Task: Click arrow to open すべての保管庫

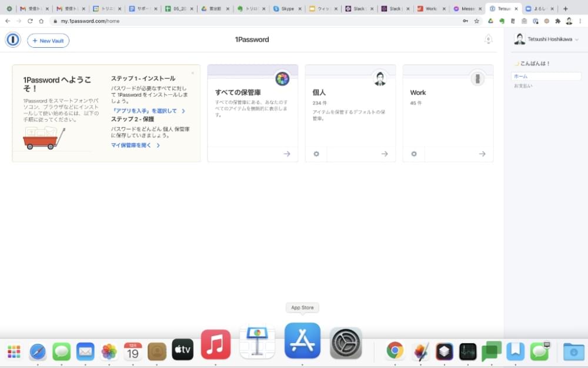Action: point(286,154)
